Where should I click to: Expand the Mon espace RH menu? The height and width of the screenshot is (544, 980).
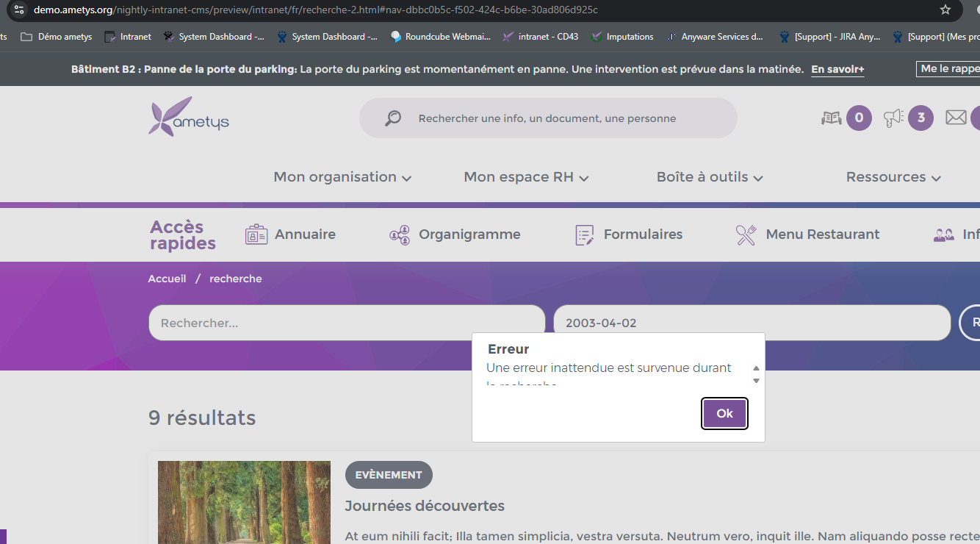point(526,177)
